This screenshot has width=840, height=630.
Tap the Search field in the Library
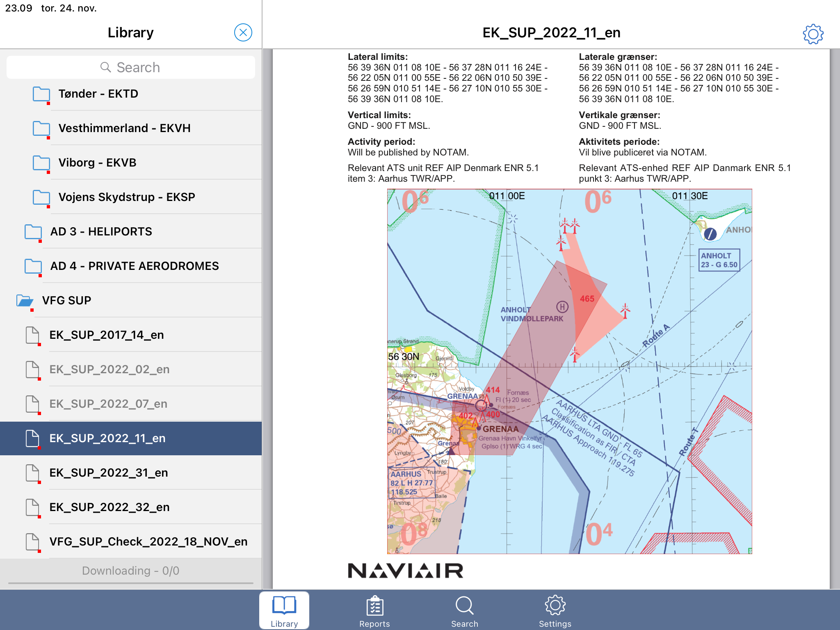pos(131,67)
